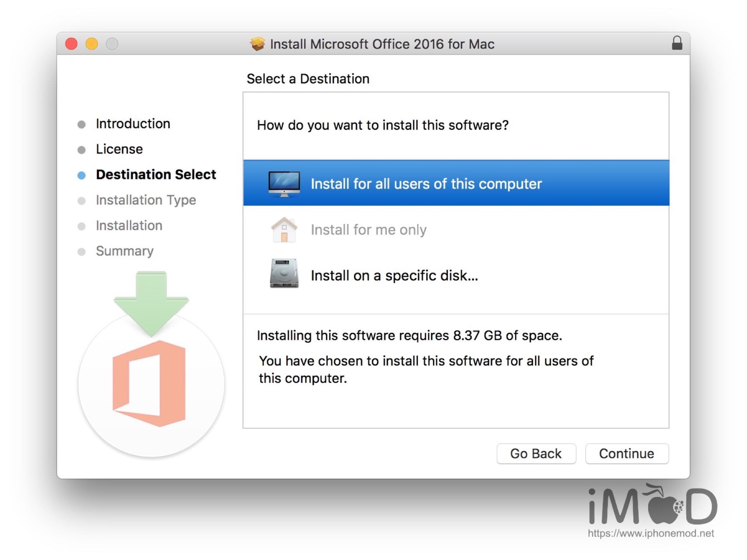This screenshot has width=747, height=560.
Task: Select Install for all users of this computer
Action: [x=426, y=183]
